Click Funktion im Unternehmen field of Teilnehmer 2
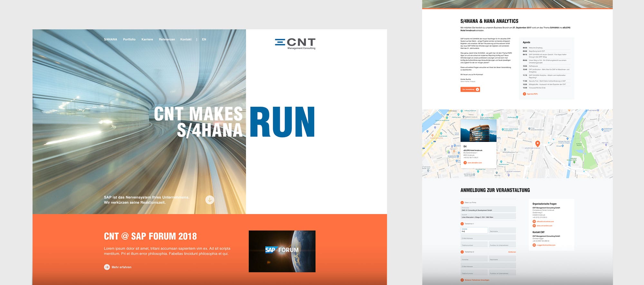 tap(502, 272)
